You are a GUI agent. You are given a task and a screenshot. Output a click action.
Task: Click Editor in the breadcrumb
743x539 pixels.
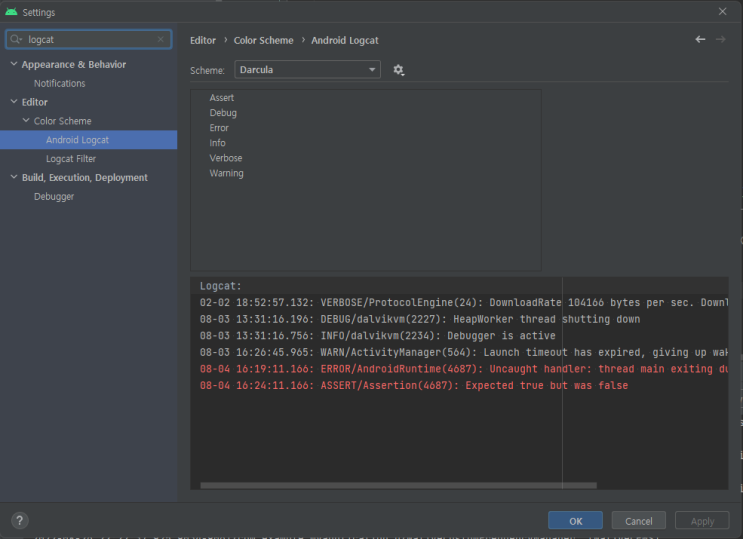(203, 40)
